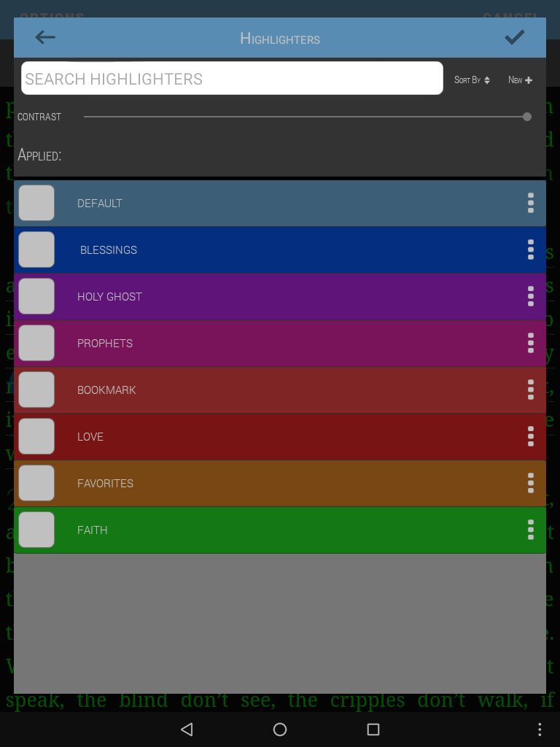Confirm selection with the checkmark icon
The height and width of the screenshot is (747, 560).
tap(514, 37)
